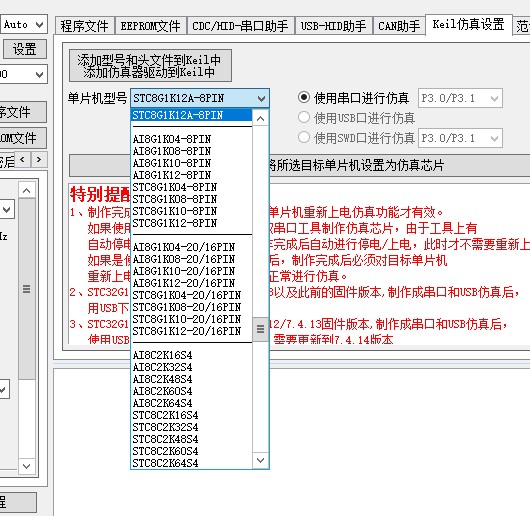Click left options panel scrollbar thumb
Screen dimensions: 530x516
(27, 289)
